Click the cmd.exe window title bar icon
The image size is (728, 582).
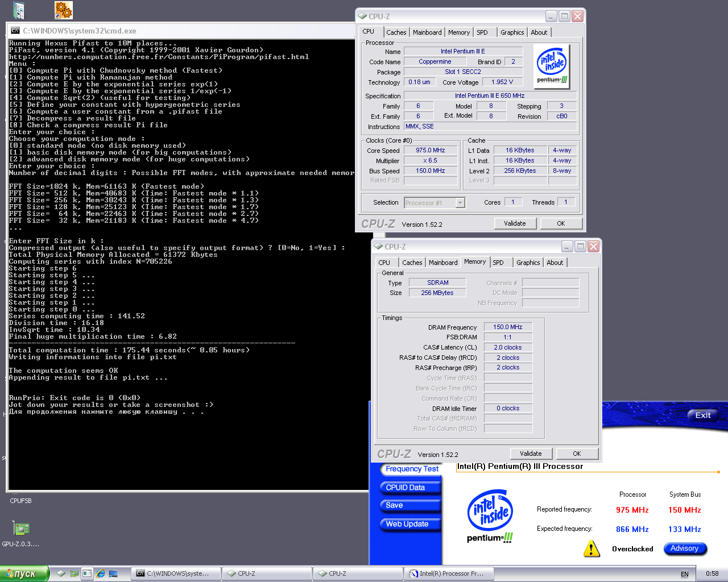pos(15,31)
